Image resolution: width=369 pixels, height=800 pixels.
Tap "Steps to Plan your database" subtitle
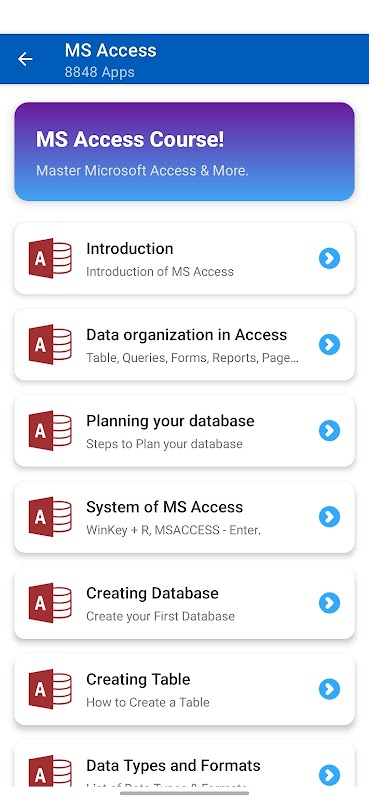164,444
